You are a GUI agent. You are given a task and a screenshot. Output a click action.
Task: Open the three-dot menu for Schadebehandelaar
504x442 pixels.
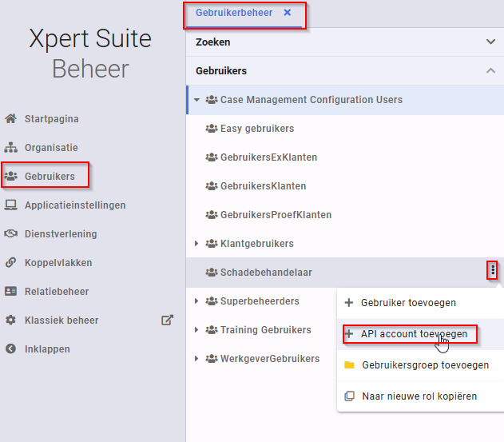[493, 270]
